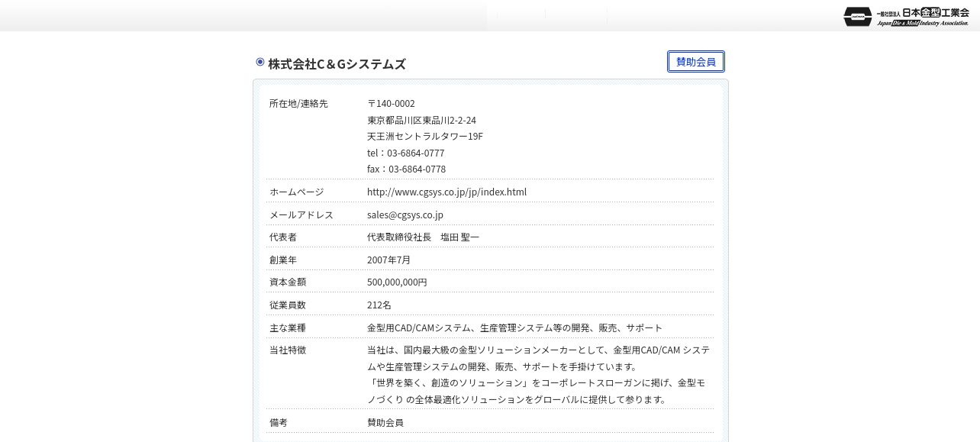This screenshot has width=980, height=442.
Task: Click the main business description 金型用CAD/CAMシステム
Action: click(418, 327)
